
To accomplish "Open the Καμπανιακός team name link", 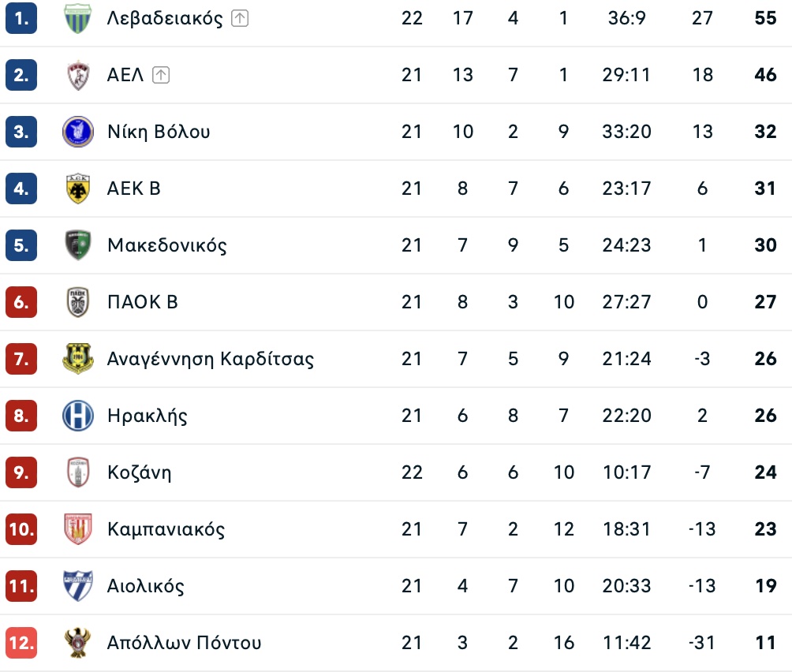I will tap(166, 529).
